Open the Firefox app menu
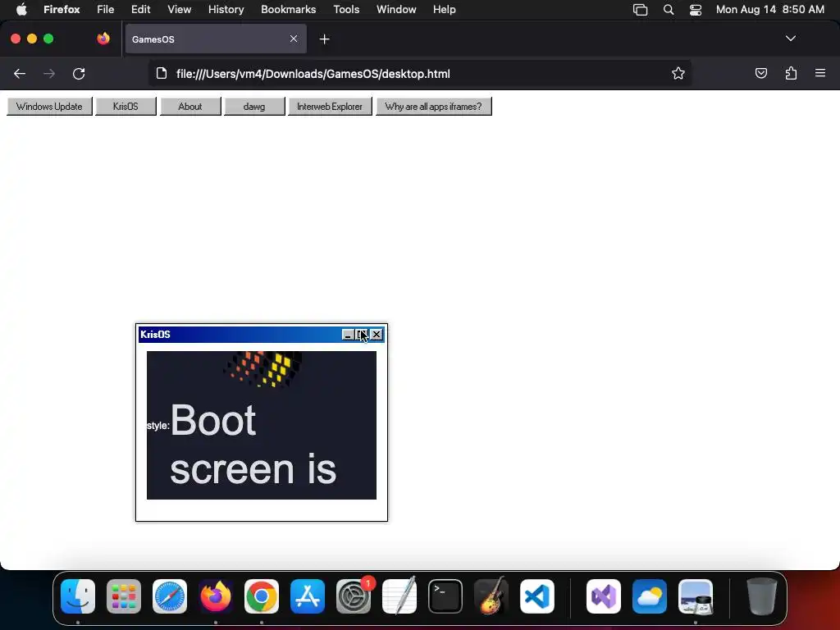840x630 pixels. [62, 10]
